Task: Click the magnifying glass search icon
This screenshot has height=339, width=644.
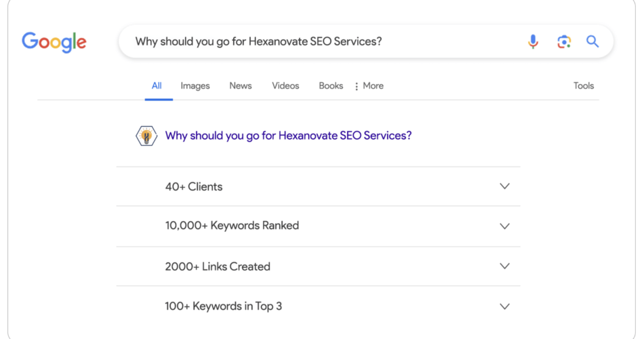Action: pyautogui.click(x=592, y=41)
